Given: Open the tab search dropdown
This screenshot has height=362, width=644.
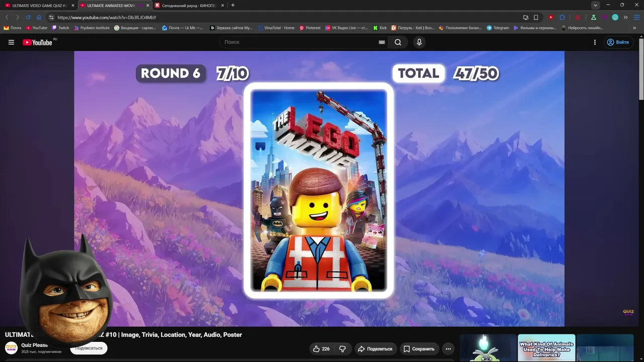Looking at the screenshot, I should pyautogui.click(x=595, y=5).
